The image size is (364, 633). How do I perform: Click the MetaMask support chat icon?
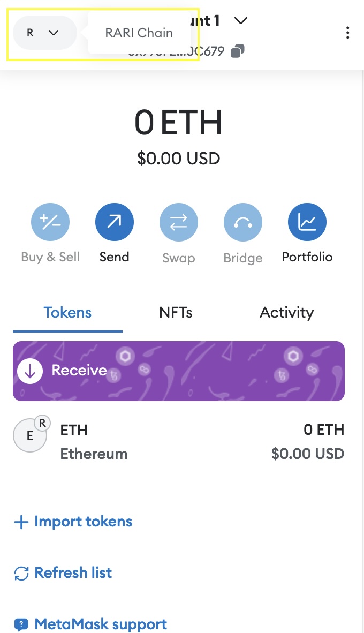click(21, 624)
